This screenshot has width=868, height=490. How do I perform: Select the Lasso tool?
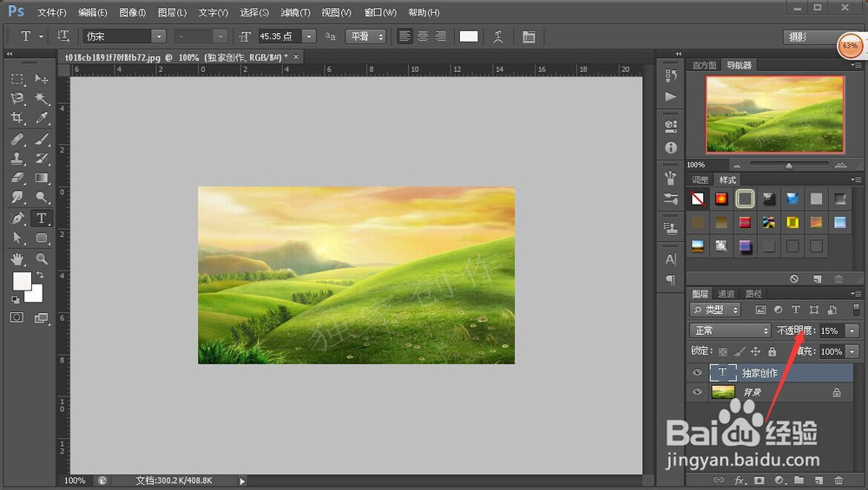tap(17, 99)
